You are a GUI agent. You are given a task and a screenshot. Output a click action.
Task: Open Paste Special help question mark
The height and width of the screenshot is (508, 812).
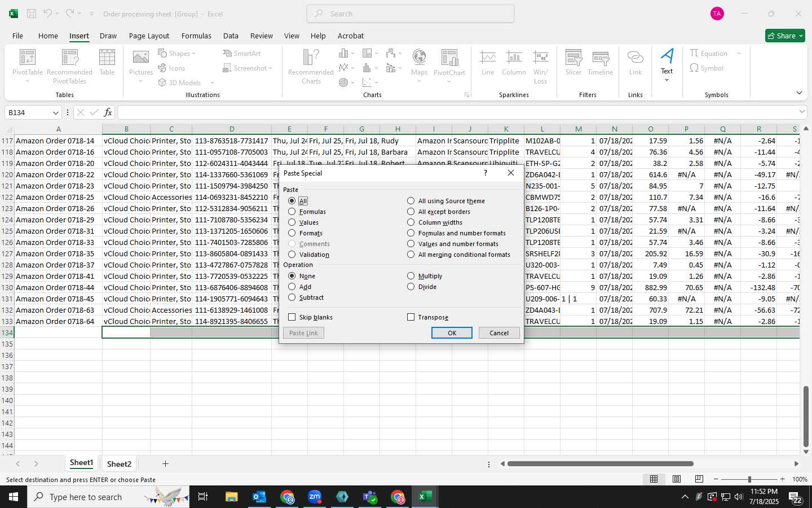[x=486, y=173]
